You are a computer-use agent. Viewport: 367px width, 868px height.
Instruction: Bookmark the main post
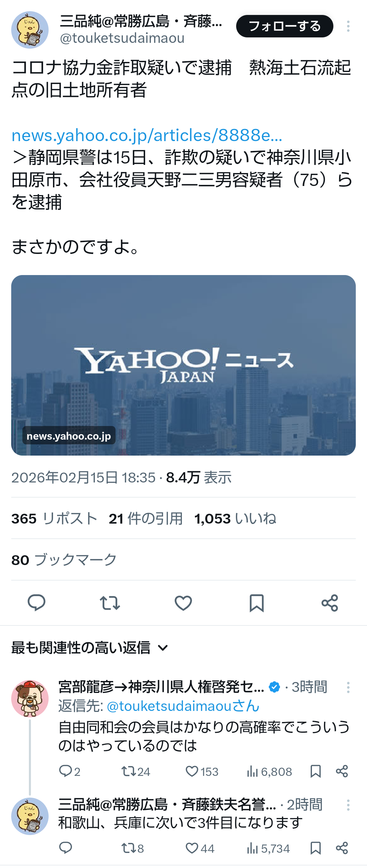[257, 603]
